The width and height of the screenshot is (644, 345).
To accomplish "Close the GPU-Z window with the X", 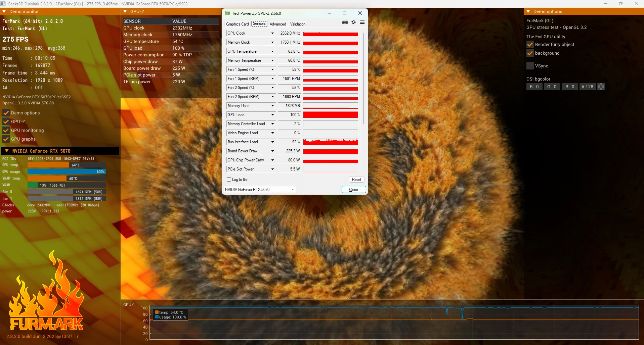I will (x=360, y=13).
